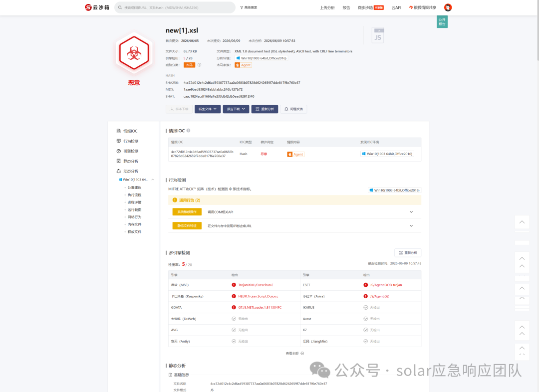This screenshot has height=392, width=539.
Task: Go to 行为检测 in sidebar
Action: click(128, 141)
